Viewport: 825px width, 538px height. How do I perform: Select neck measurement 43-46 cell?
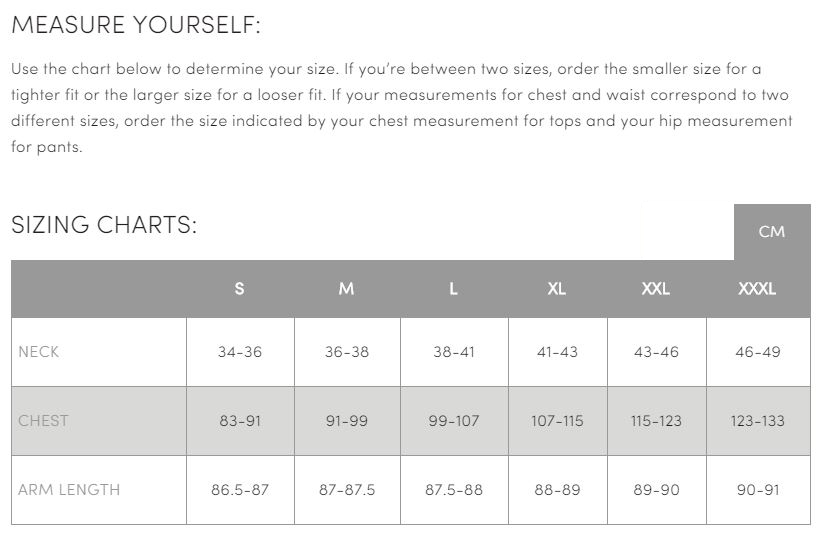pyautogui.click(x=656, y=352)
